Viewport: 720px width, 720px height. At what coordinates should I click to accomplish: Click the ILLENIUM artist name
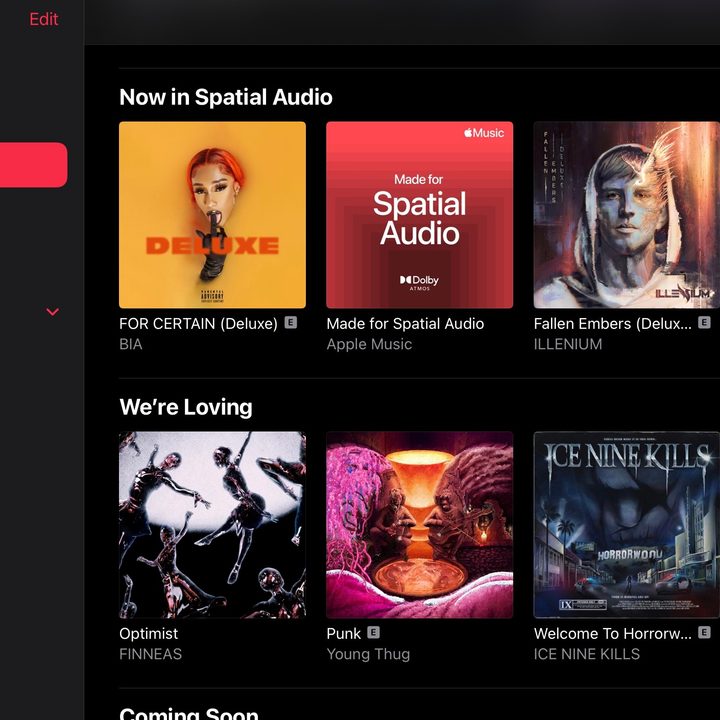click(x=568, y=344)
